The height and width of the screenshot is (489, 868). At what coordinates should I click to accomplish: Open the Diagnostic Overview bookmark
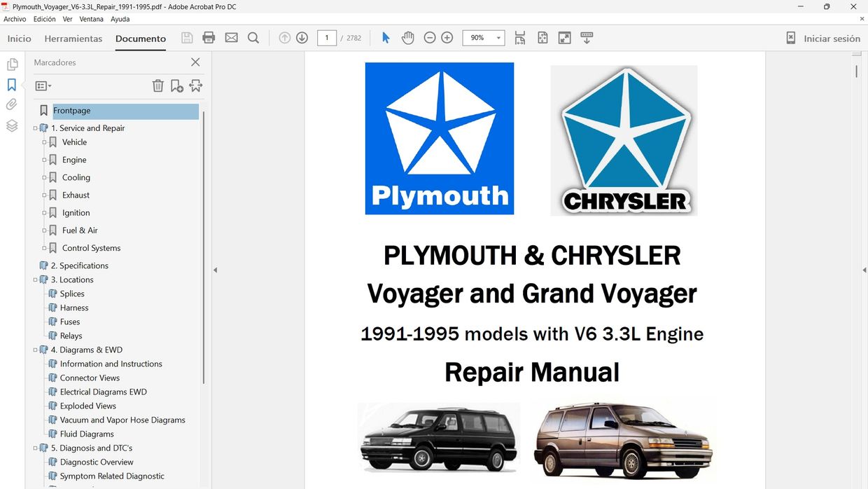point(97,462)
